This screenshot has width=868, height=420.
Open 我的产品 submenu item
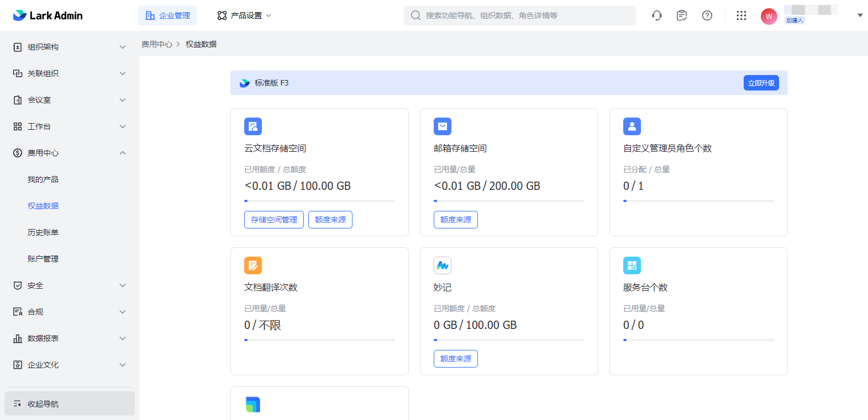pos(43,179)
